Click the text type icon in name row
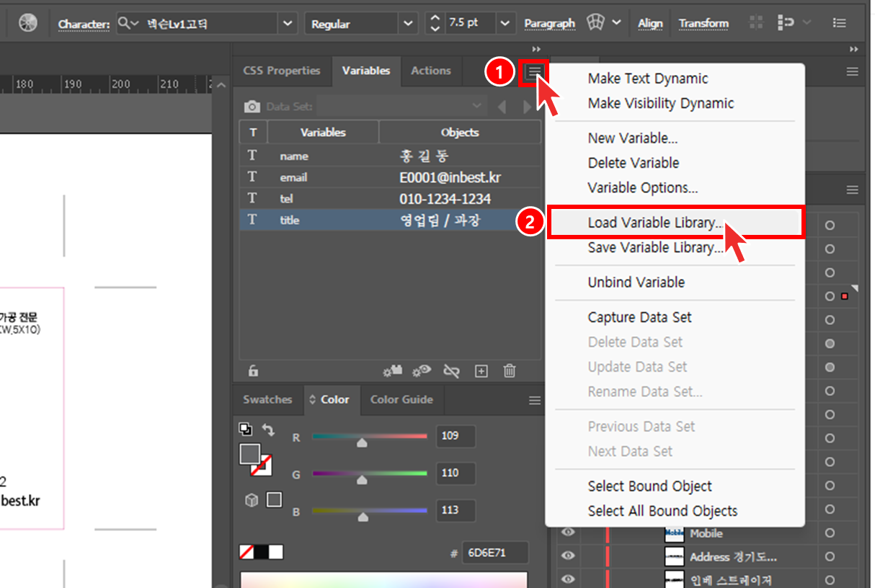Image resolution: width=875 pixels, height=588 pixels. [x=252, y=156]
